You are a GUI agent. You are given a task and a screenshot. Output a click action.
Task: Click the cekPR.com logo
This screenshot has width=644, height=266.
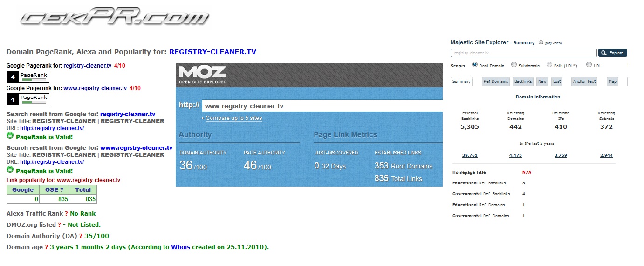[115, 18]
